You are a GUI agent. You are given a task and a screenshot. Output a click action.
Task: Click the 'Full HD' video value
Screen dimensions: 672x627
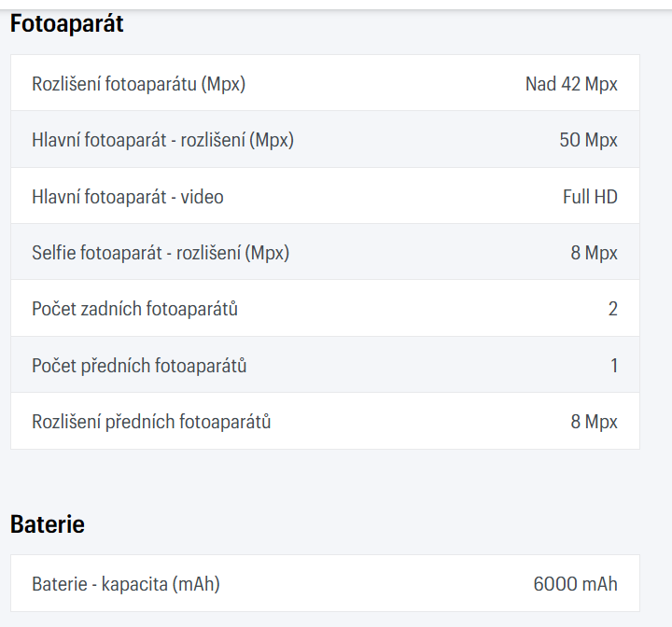(590, 197)
